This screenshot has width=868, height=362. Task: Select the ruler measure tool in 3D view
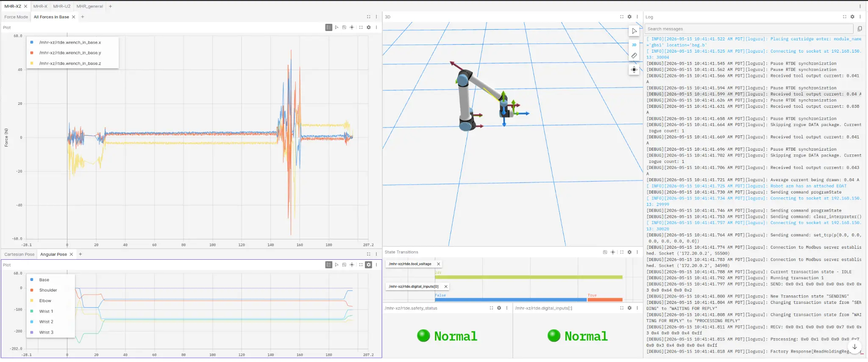[634, 56]
